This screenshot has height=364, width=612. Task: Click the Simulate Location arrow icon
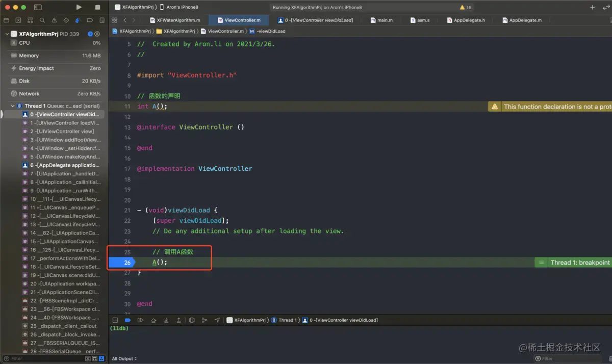coord(217,320)
